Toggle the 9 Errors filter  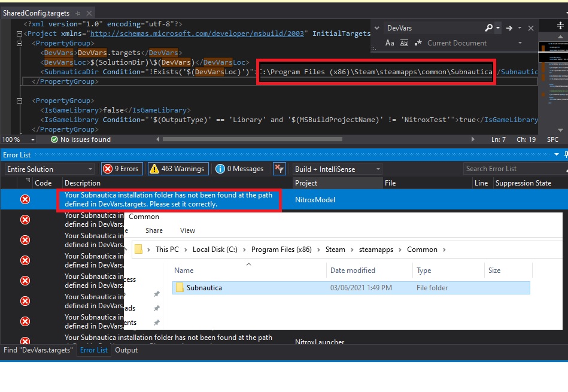122,169
